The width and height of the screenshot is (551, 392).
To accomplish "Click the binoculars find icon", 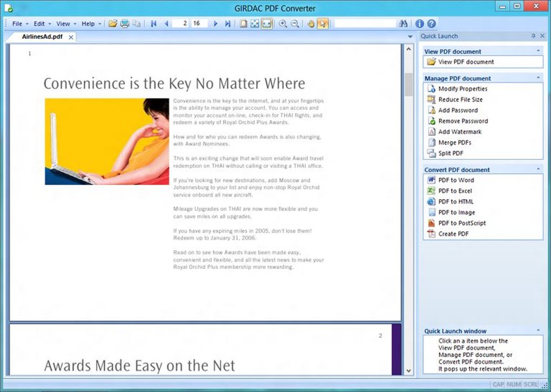I will pos(404,24).
